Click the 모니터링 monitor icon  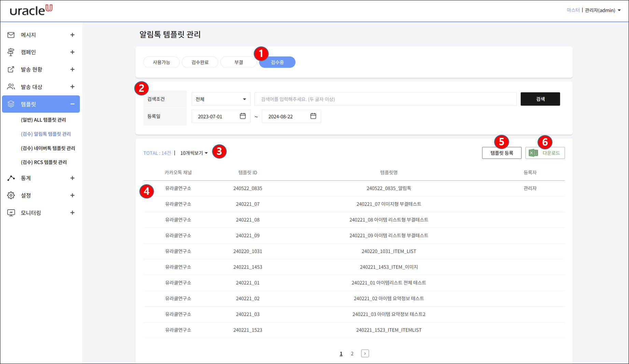click(11, 213)
